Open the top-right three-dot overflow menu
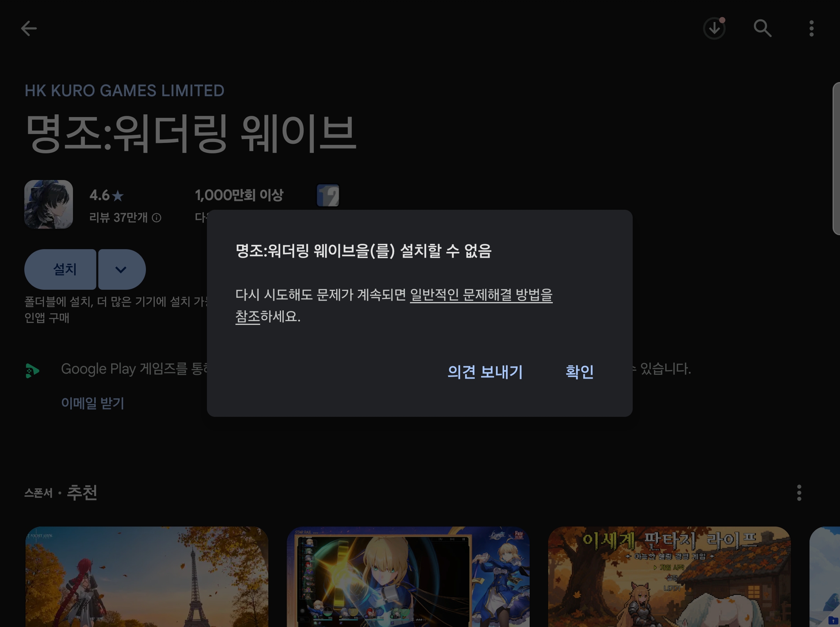This screenshot has width=840, height=627. 811,29
